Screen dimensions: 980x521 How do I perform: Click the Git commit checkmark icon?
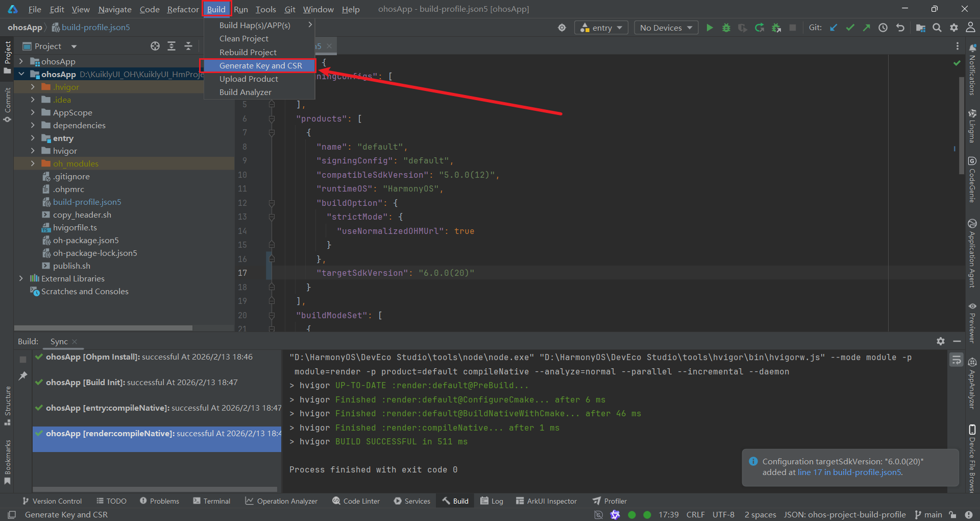point(850,28)
